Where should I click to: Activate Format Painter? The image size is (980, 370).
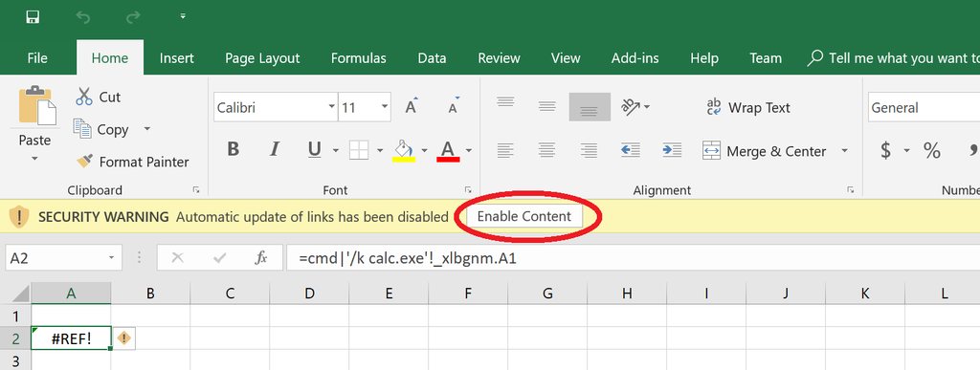132,162
